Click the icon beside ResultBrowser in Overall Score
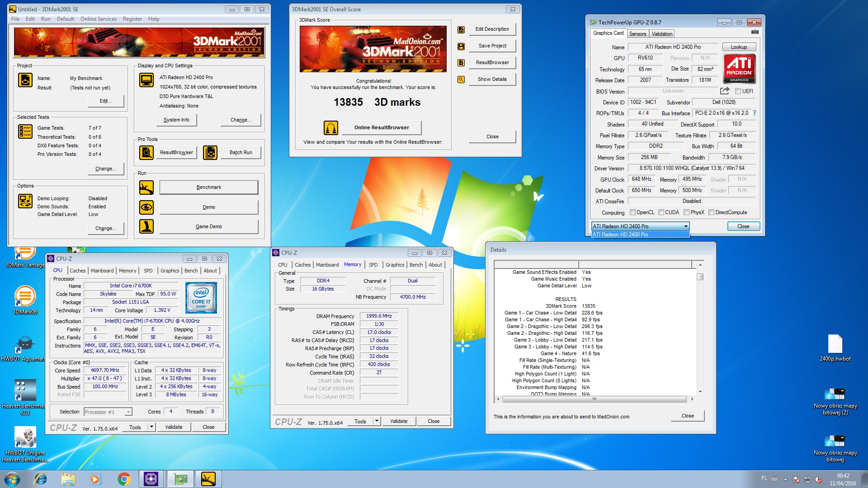The image size is (868, 488). (x=461, y=63)
